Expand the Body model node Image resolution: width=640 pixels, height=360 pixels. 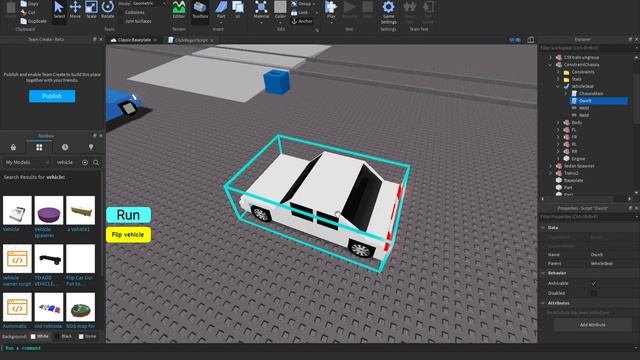coord(558,122)
